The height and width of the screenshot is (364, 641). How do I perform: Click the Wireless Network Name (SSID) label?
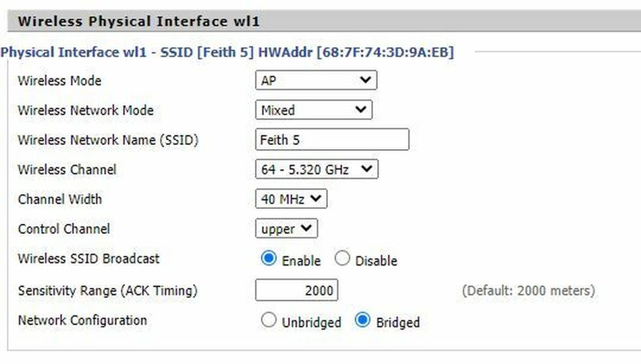(x=108, y=140)
